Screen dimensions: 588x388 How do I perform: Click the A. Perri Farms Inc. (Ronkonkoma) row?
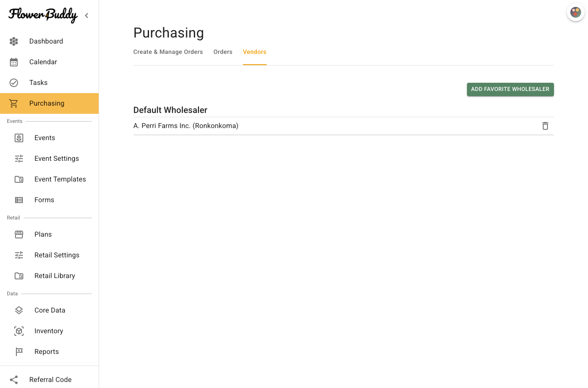(x=343, y=126)
